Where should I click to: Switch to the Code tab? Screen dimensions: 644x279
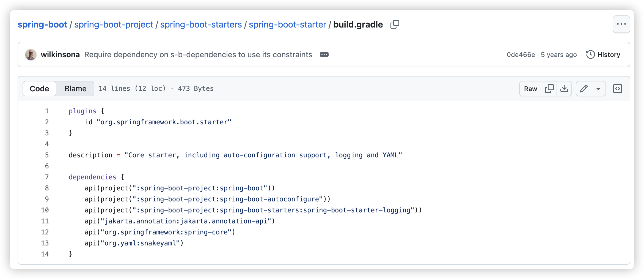coord(39,89)
